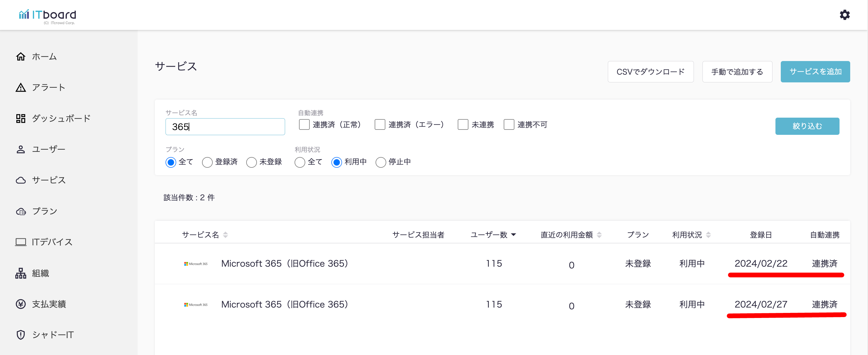The width and height of the screenshot is (868, 355).
Task: Check the 未連携 checkbox
Action: (x=463, y=124)
